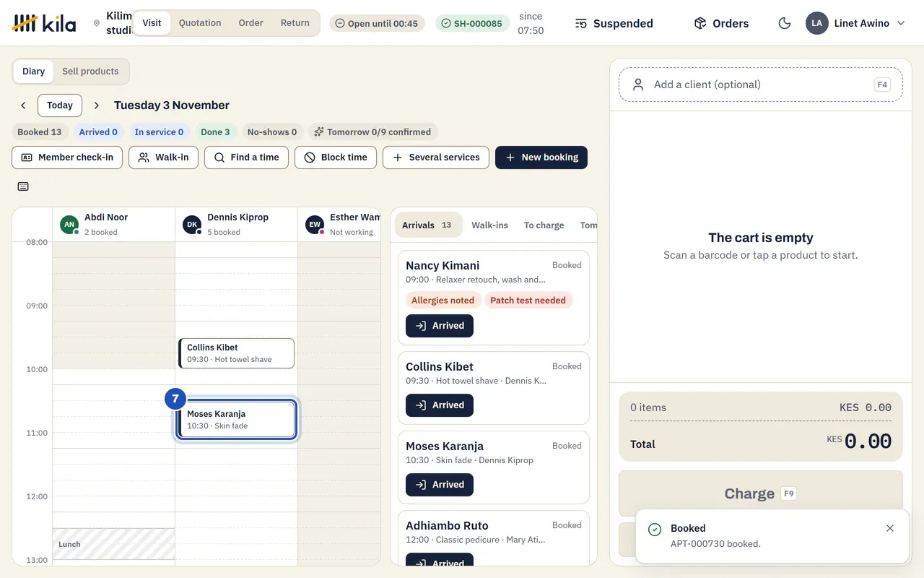Open the To charge tab
The width and height of the screenshot is (924, 578).
(x=544, y=225)
